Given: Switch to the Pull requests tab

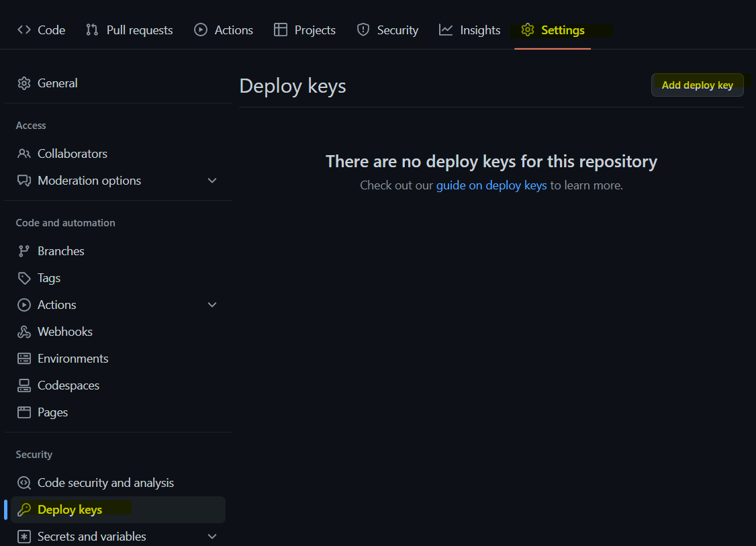Looking at the screenshot, I should (x=129, y=30).
